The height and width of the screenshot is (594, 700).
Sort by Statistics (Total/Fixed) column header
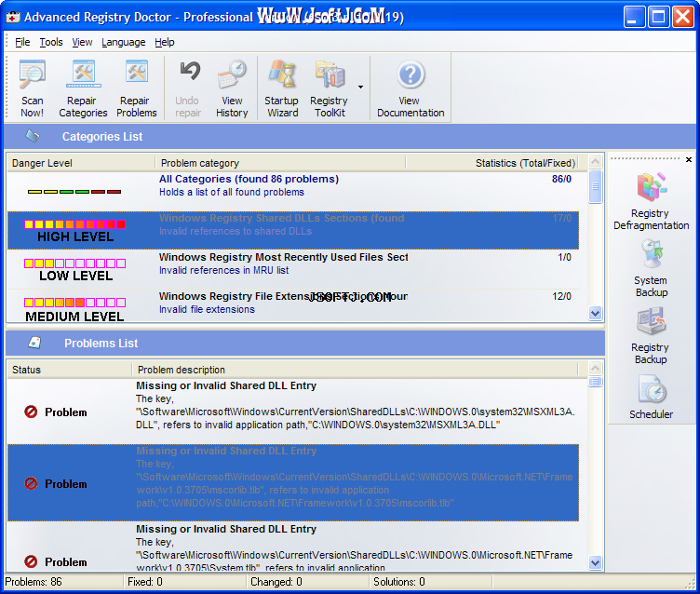[x=492, y=163]
